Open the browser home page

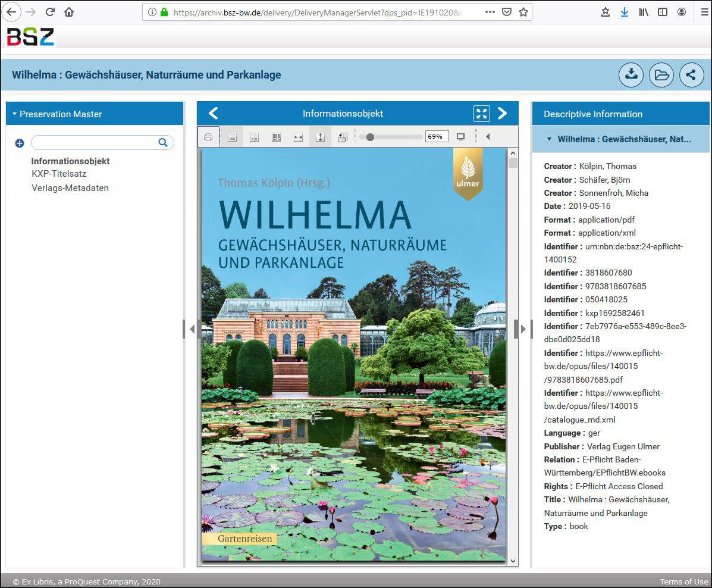coord(69,12)
